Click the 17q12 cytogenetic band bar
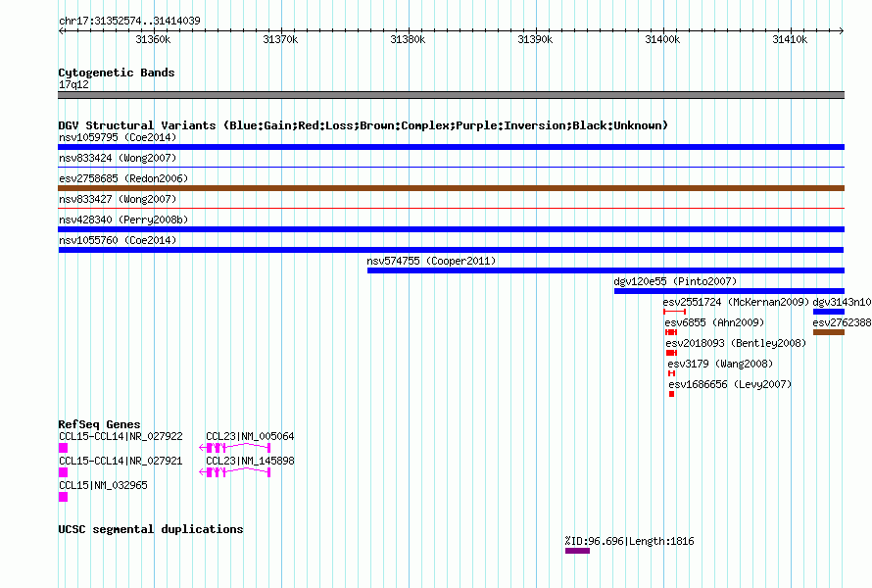The height and width of the screenshot is (588, 872). 451,95
